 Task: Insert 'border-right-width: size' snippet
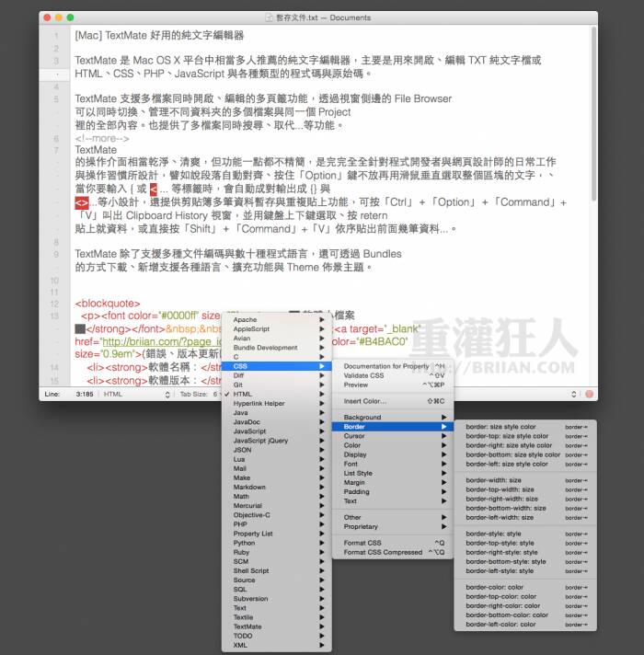[525, 499]
